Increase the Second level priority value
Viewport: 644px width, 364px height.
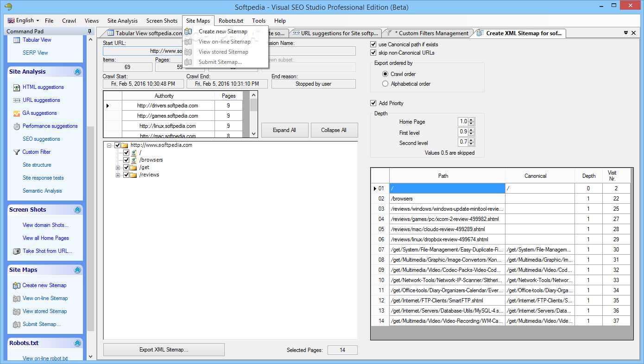coord(472,141)
